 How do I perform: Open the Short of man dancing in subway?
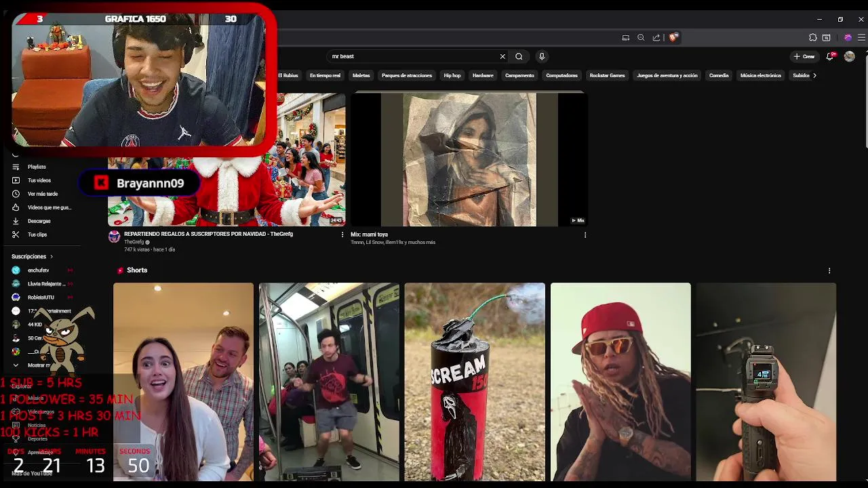(329, 382)
